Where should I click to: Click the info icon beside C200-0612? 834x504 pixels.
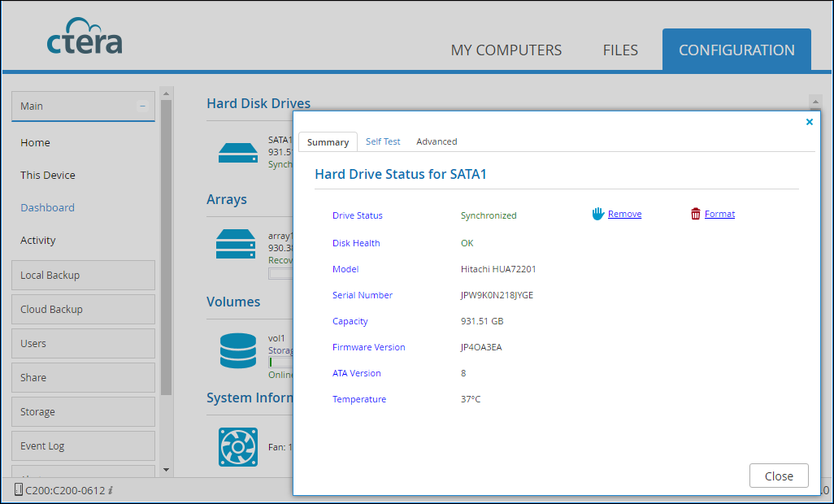point(110,490)
